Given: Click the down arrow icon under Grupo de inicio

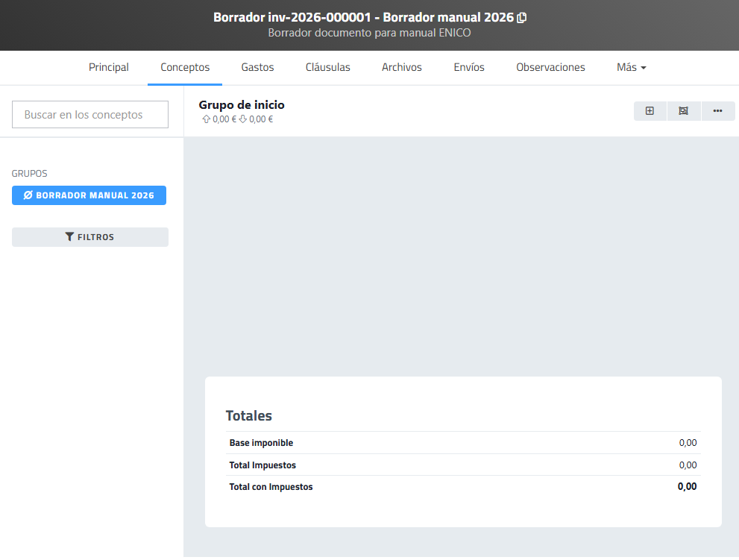Looking at the screenshot, I should [x=243, y=119].
